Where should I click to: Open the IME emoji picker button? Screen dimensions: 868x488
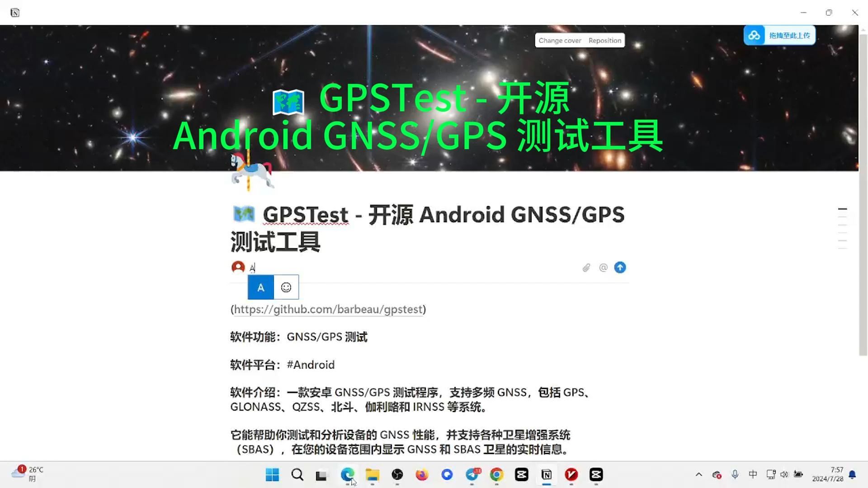[286, 287]
